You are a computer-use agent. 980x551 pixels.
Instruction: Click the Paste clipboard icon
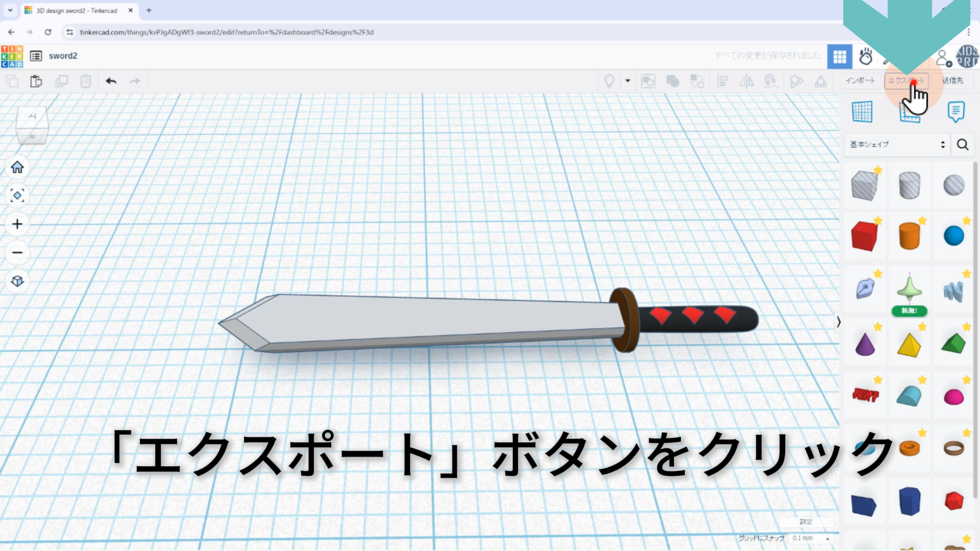(x=36, y=81)
